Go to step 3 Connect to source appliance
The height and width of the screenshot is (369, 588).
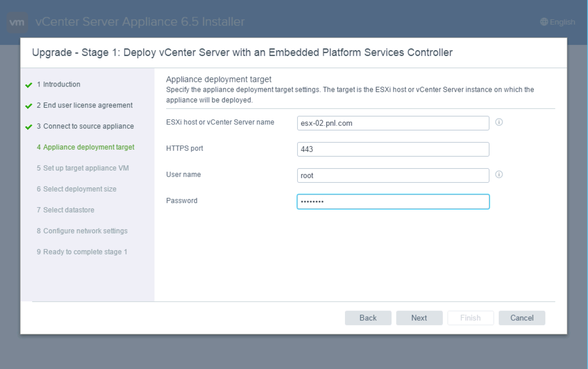[x=85, y=126]
